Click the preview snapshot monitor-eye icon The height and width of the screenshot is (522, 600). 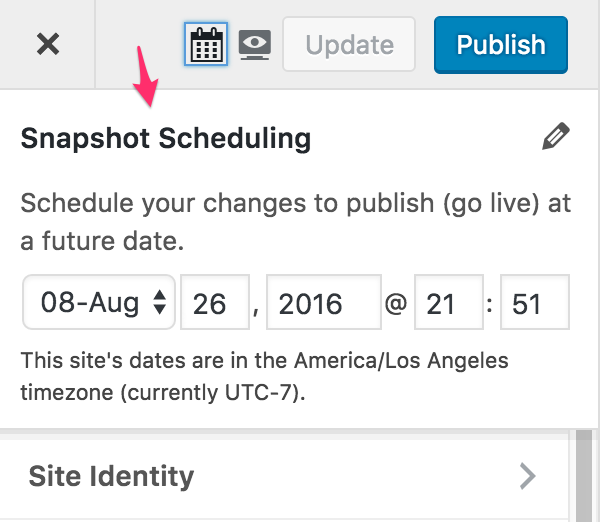tap(256, 44)
